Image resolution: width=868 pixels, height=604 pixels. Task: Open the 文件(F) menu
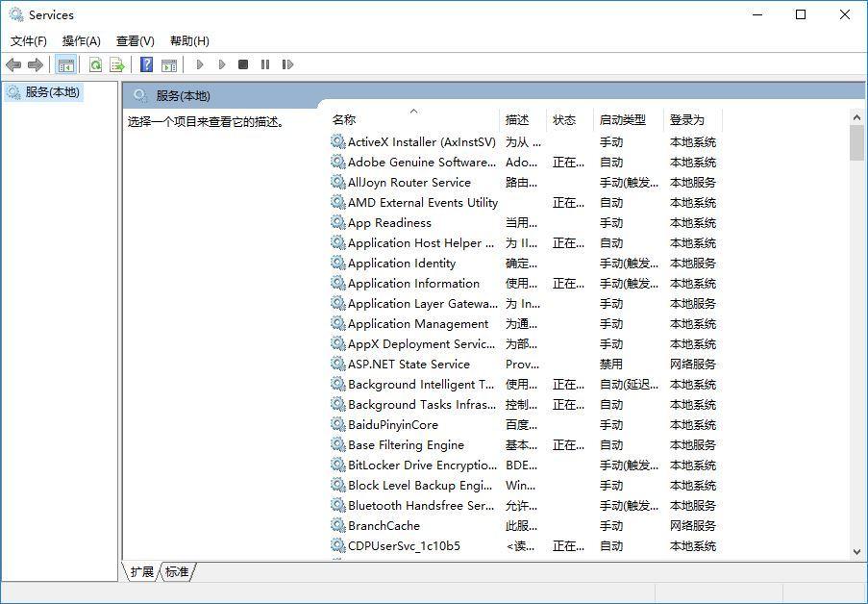29,41
